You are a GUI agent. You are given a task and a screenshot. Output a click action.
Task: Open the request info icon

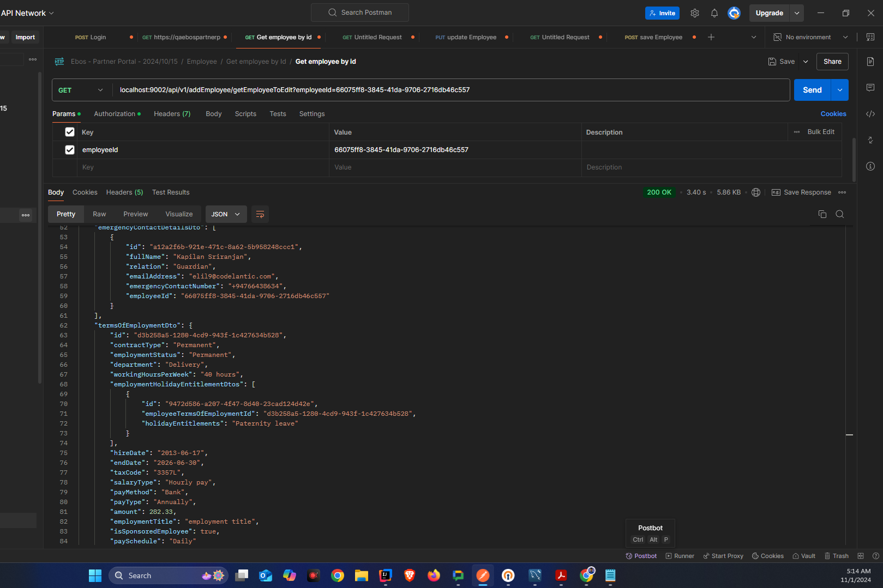(870, 166)
